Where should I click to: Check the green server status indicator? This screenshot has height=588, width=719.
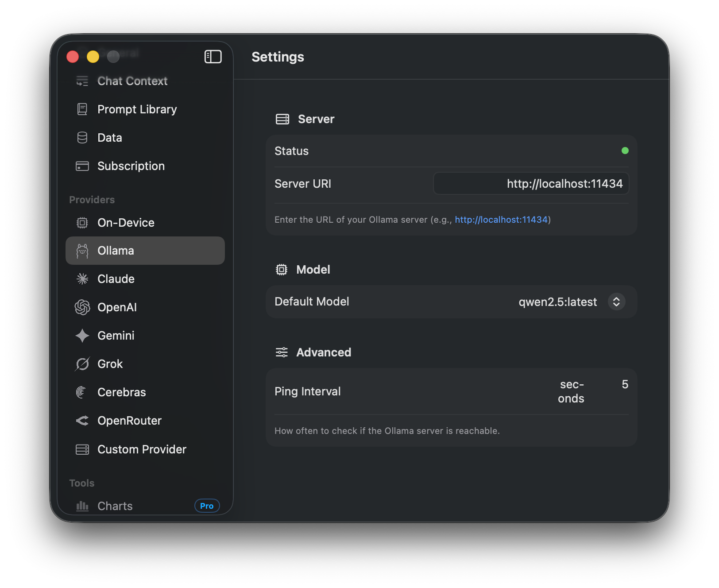point(625,151)
